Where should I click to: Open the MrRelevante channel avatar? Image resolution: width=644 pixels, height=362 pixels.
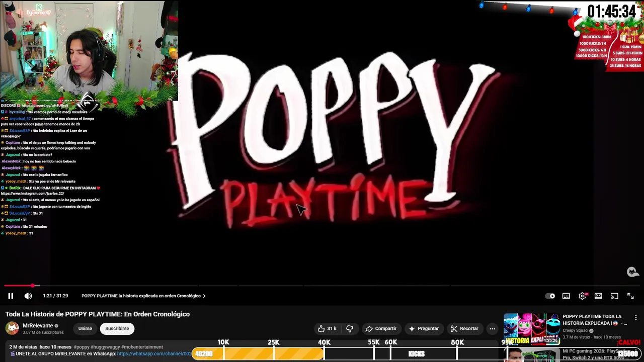(x=12, y=328)
